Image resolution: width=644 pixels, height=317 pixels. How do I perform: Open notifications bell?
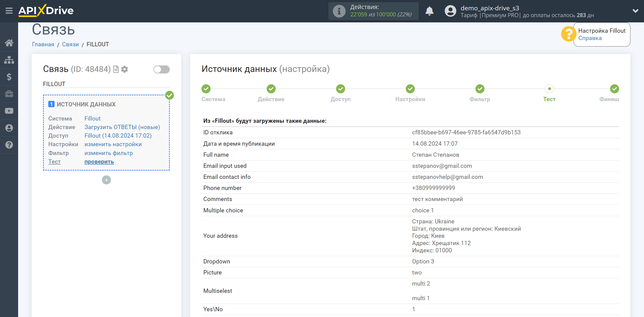[429, 11]
